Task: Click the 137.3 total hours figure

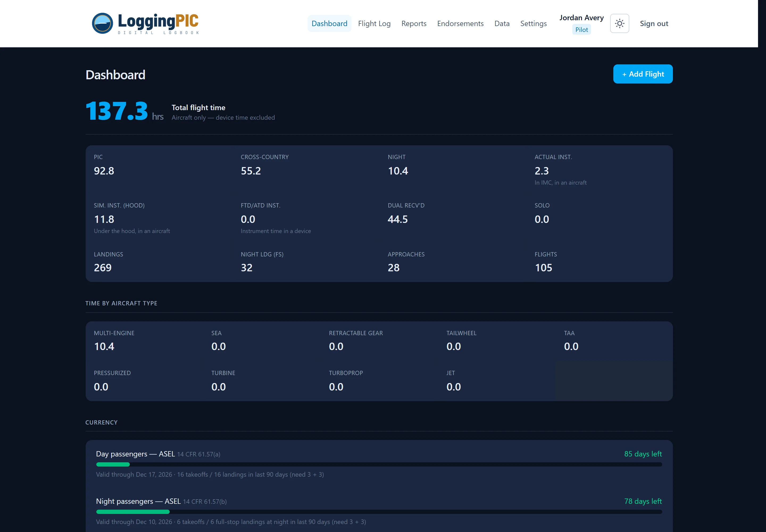Action: click(x=117, y=111)
